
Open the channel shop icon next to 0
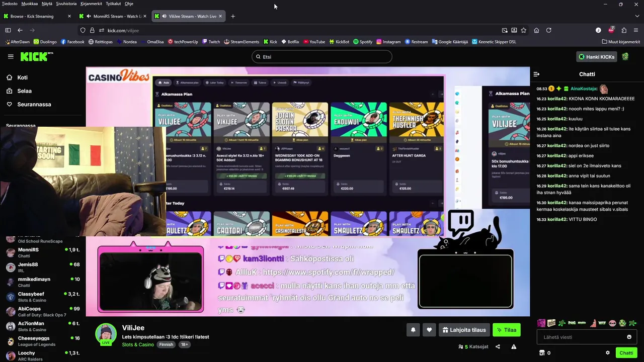[542, 353]
